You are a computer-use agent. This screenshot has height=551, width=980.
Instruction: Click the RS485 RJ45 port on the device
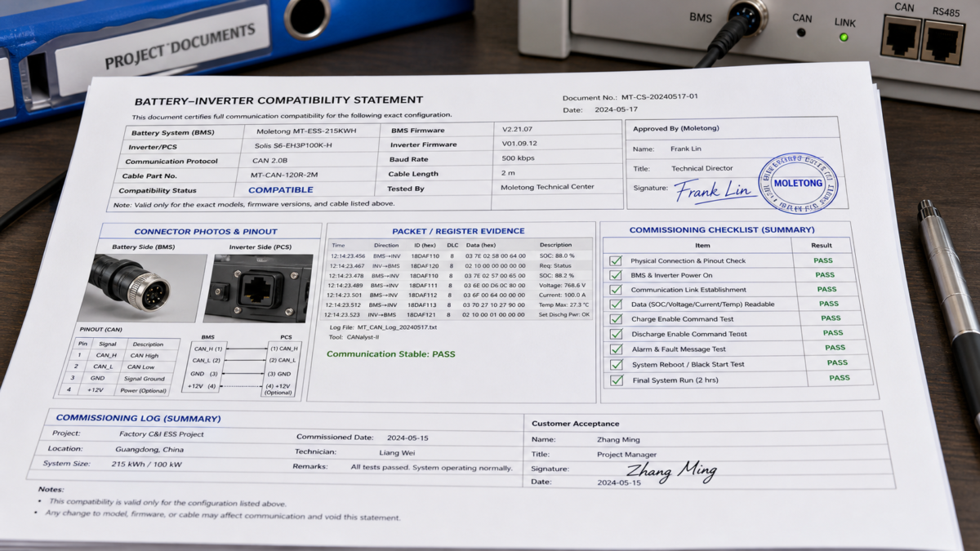tap(942, 41)
